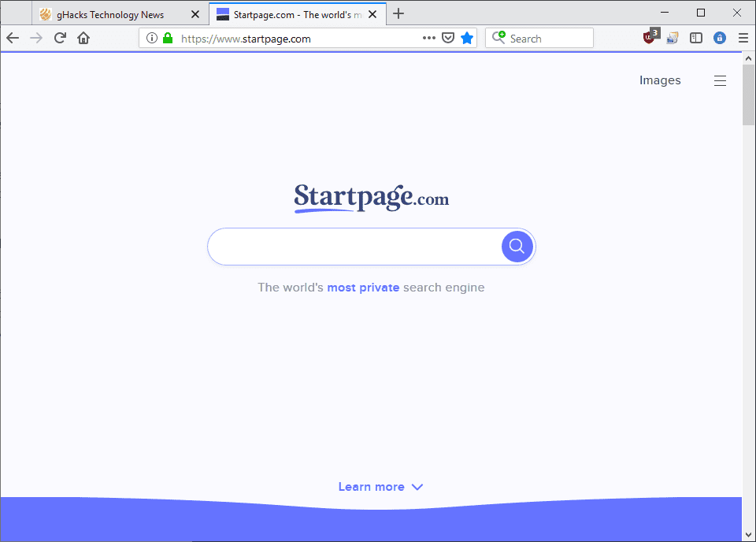The image size is (756, 542).
Task: Click the address bar URL startpage.com
Action: point(246,39)
